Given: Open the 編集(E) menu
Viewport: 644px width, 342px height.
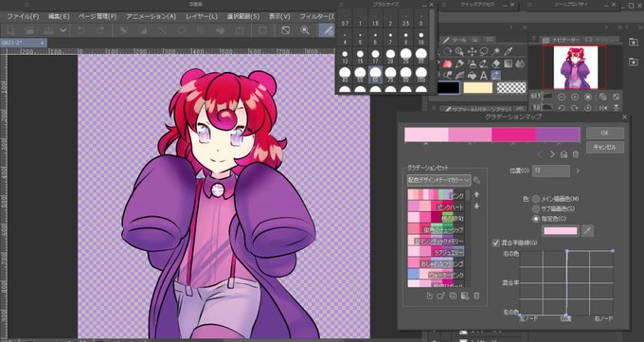Looking at the screenshot, I should 59,16.
